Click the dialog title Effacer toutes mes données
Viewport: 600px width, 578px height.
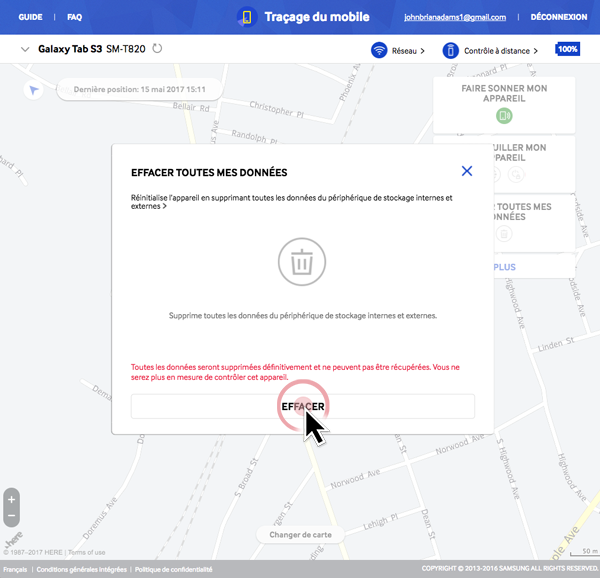click(209, 173)
